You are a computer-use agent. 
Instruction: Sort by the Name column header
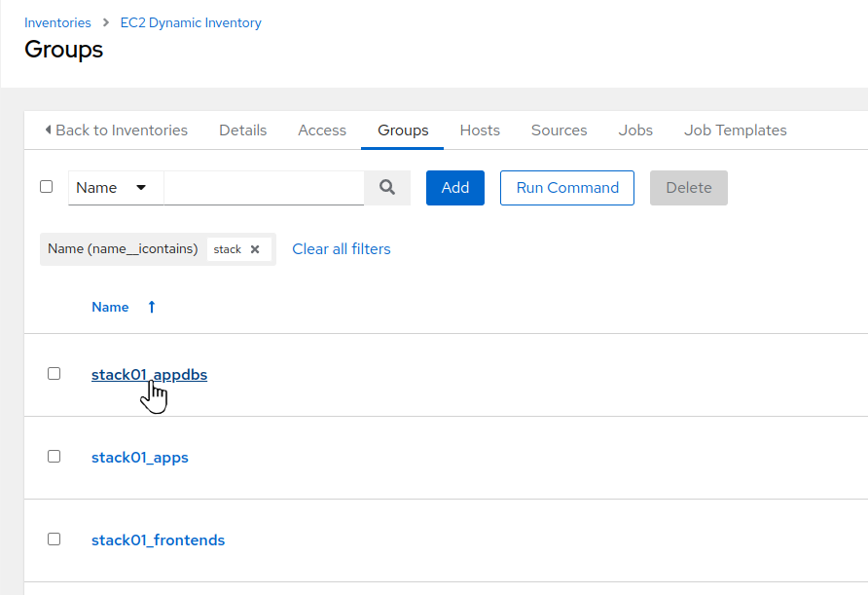click(110, 307)
